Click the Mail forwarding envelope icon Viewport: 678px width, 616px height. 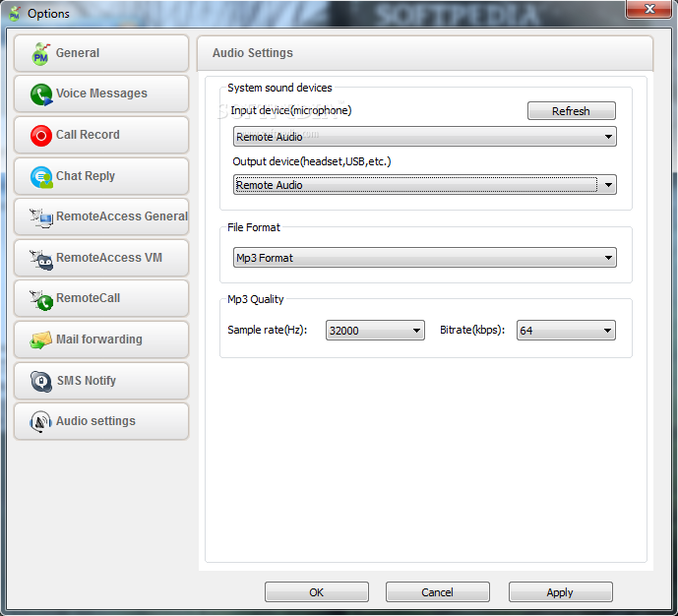[41, 340]
